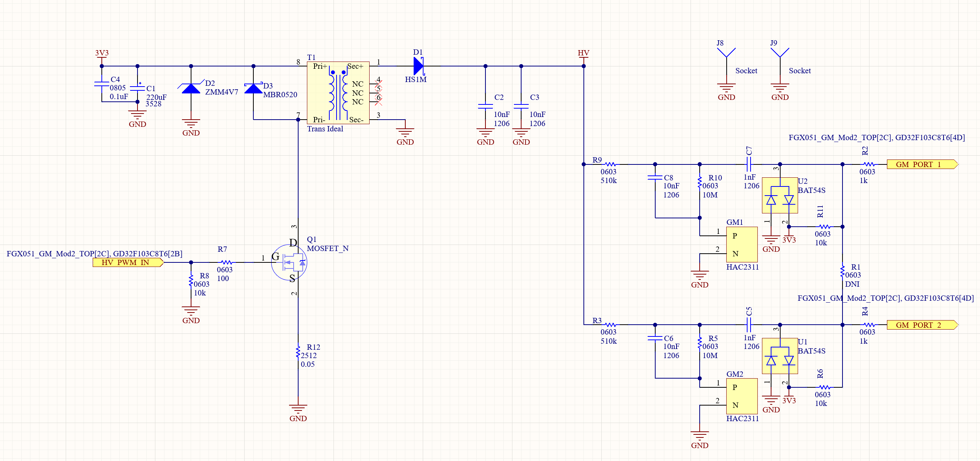Image resolution: width=980 pixels, height=461 pixels.
Task: Select the R1 DNI resistor
Action: (x=842, y=272)
